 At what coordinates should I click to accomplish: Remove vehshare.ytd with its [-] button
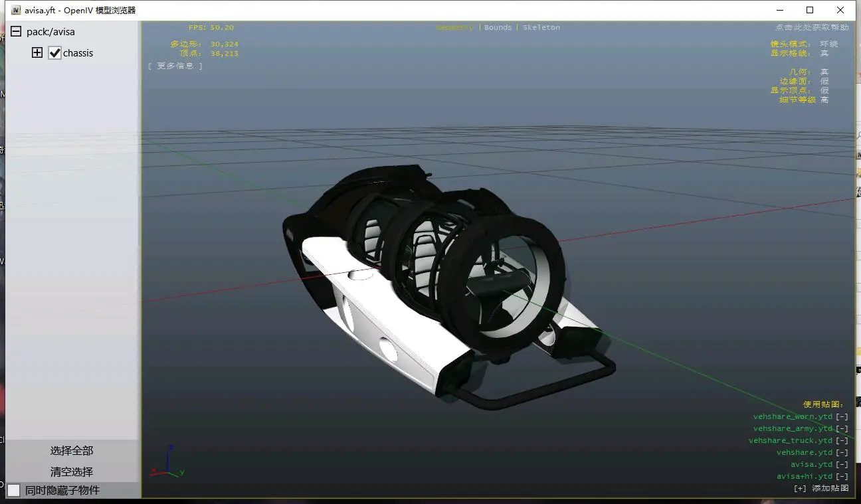842,453
